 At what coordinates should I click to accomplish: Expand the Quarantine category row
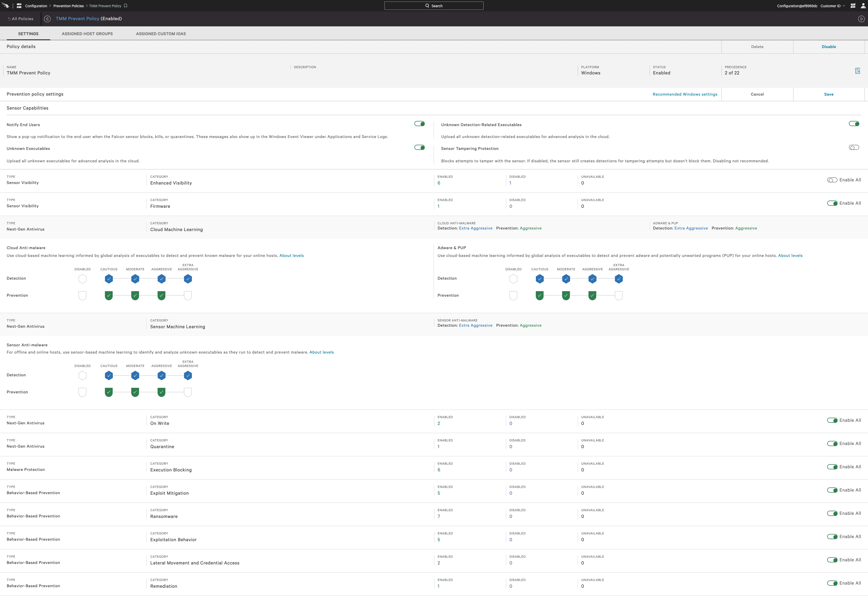[x=434, y=444]
